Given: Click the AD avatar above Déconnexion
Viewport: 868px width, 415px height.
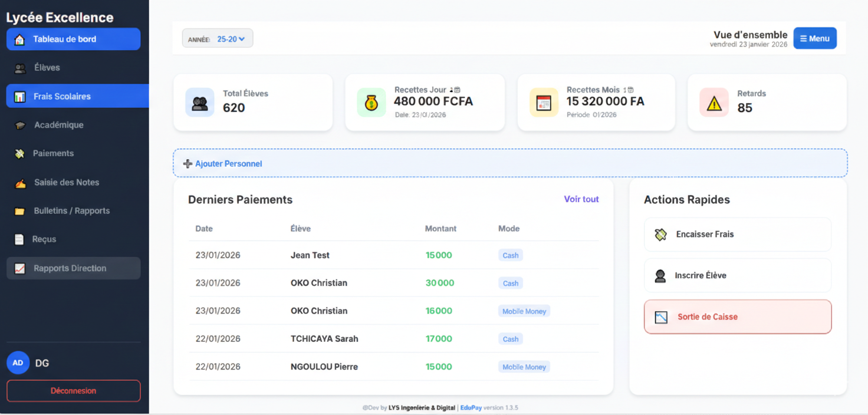Looking at the screenshot, I should (18, 363).
